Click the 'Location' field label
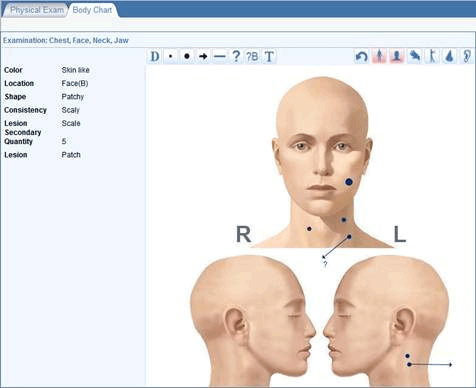 click(19, 83)
